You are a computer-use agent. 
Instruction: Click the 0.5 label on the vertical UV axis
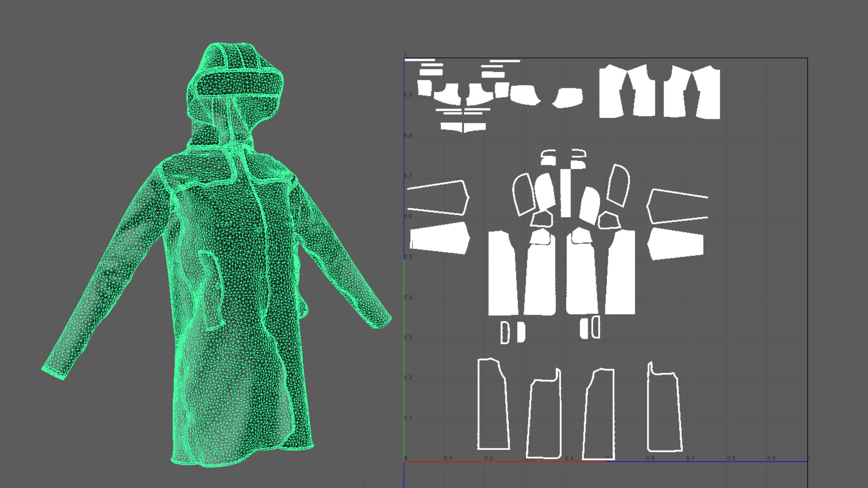[x=407, y=257]
